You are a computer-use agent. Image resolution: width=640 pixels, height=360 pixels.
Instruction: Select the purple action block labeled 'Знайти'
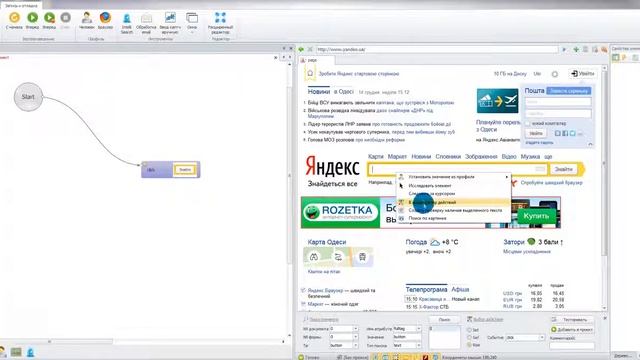point(171,169)
